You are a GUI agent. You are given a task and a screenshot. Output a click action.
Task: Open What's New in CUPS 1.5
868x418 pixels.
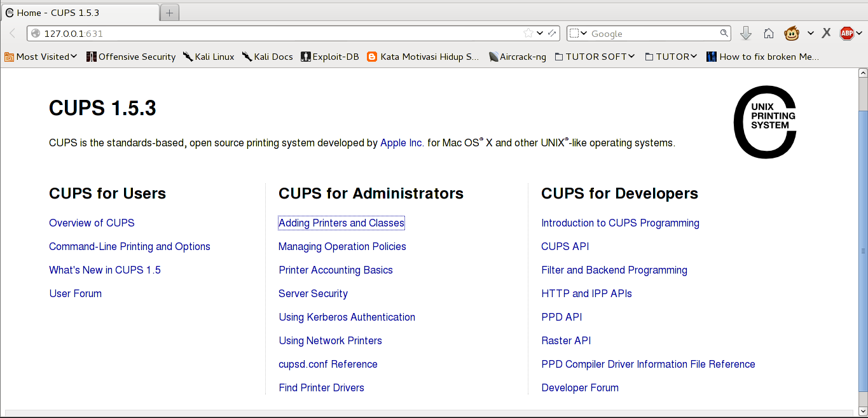[x=105, y=270]
